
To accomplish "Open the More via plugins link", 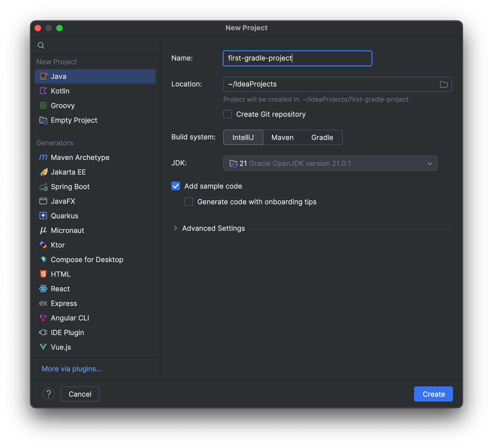I will point(72,369).
